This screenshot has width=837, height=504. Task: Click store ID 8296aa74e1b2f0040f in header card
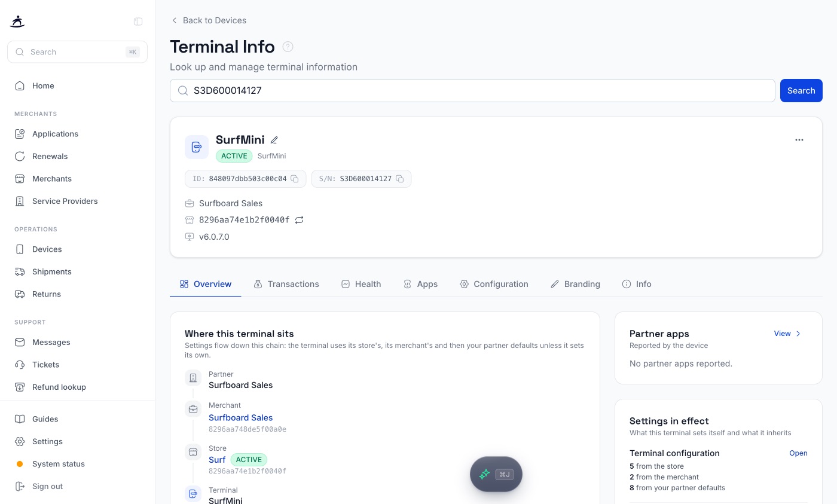(x=244, y=220)
